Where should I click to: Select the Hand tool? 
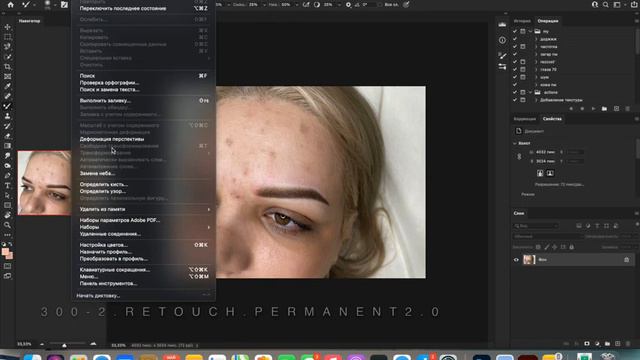pyautogui.click(x=7, y=215)
